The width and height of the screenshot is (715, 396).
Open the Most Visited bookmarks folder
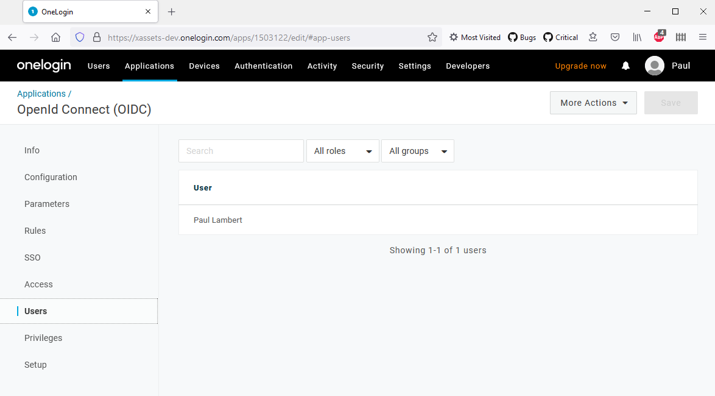pos(475,37)
